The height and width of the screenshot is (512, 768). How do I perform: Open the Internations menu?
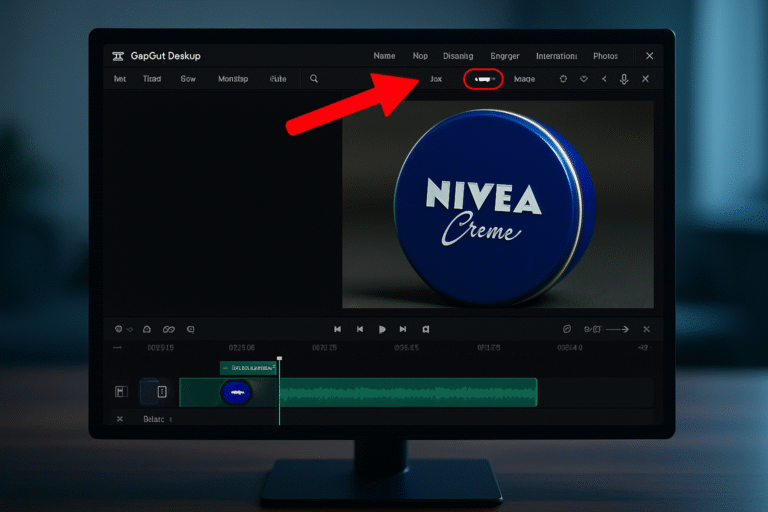click(x=556, y=56)
